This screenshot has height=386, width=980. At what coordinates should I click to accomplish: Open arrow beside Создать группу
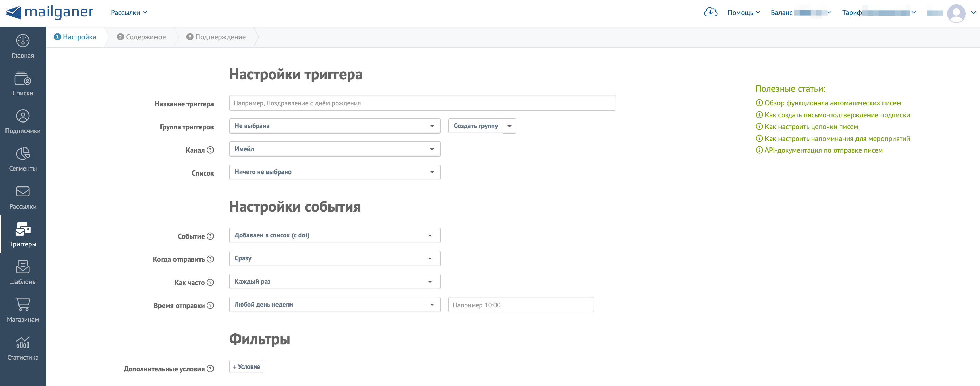[510, 126]
